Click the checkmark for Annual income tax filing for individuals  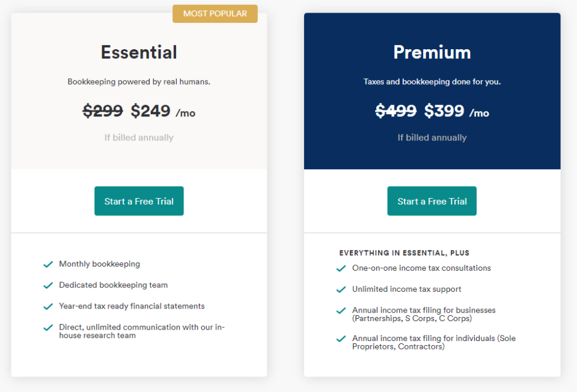click(341, 338)
